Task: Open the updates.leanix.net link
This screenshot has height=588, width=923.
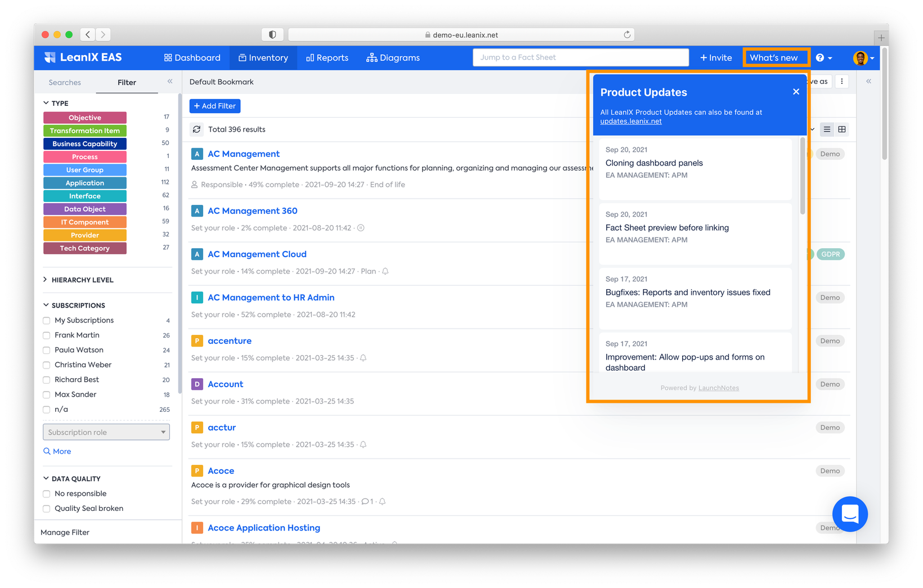Action: [631, 122]
